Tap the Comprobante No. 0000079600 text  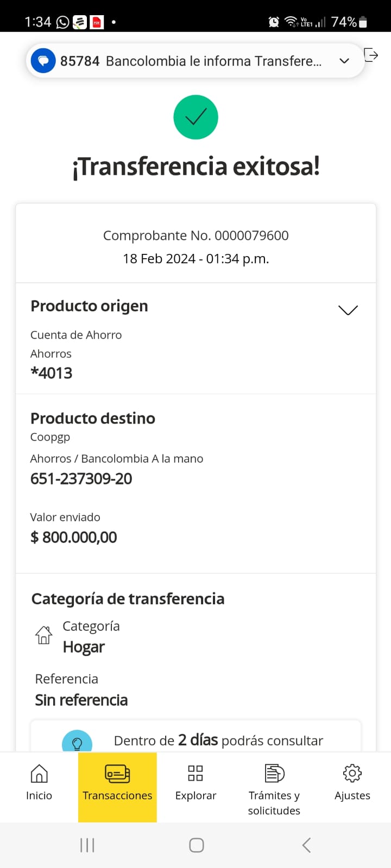(x=195, y=235)
